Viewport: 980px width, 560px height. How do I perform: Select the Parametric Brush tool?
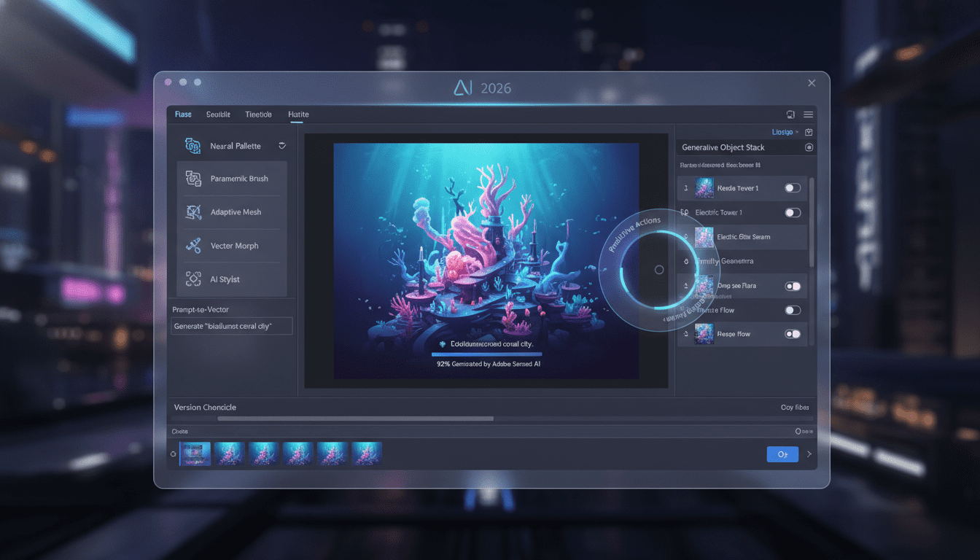(231, 178)
